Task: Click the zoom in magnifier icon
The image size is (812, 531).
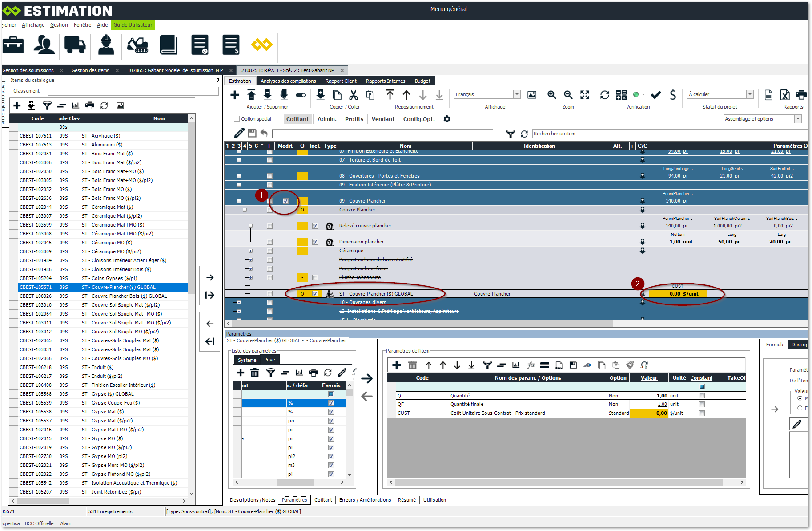Action: 551,95
